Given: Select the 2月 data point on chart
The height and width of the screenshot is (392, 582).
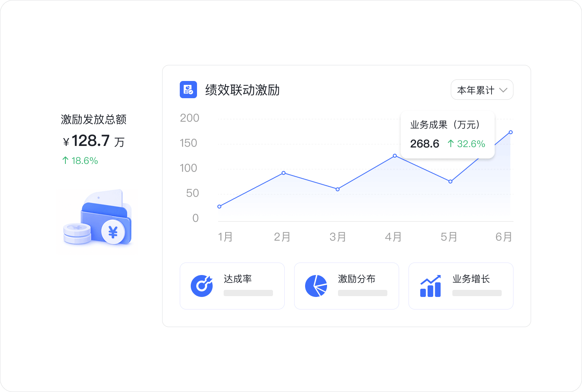Looking at the screenshot, I should point(284,173).
